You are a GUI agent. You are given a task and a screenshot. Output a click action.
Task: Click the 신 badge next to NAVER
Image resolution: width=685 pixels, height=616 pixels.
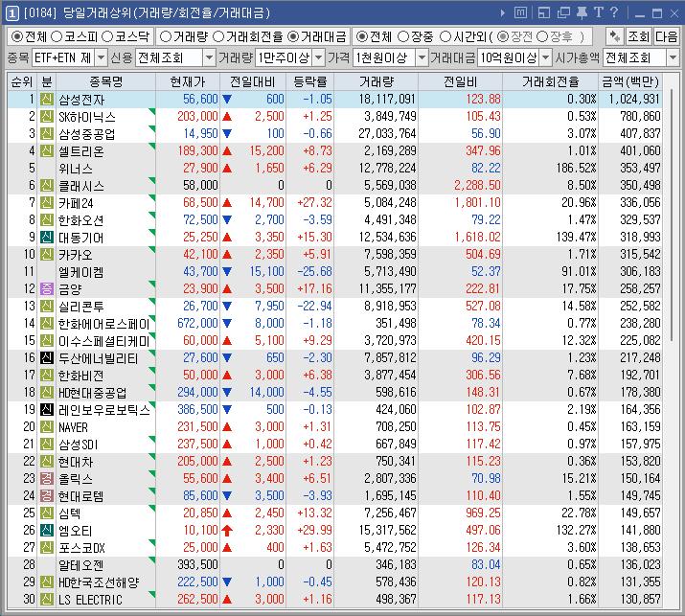click(47, 426)
